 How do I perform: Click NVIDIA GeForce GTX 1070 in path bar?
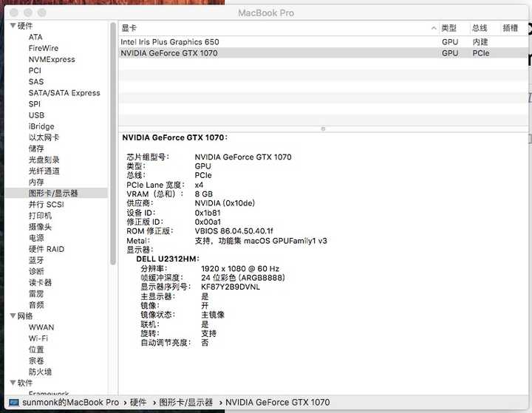(x=278, y=403)
